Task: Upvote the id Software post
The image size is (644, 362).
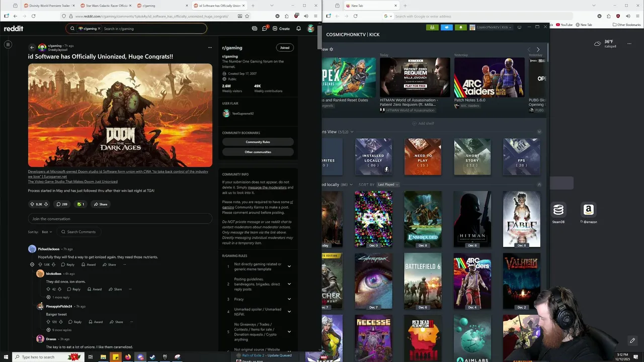Action: coord(32,204)
